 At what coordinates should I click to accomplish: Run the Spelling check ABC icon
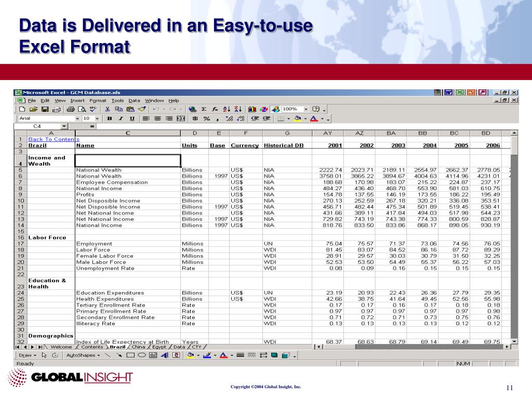point(93,109)
